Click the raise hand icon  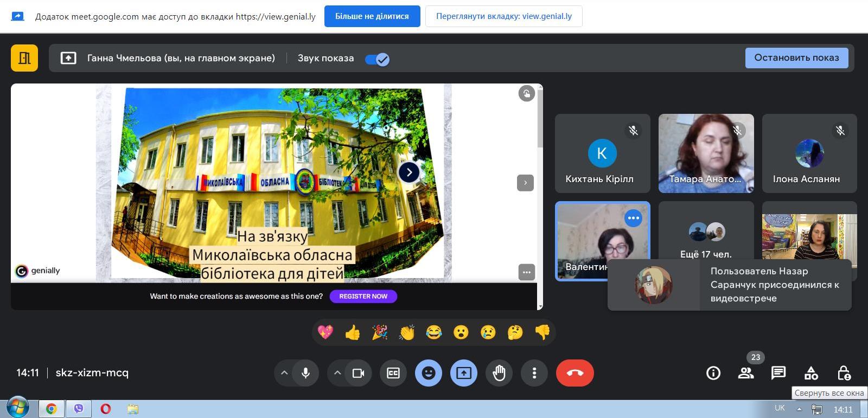[x=499, y=373]
